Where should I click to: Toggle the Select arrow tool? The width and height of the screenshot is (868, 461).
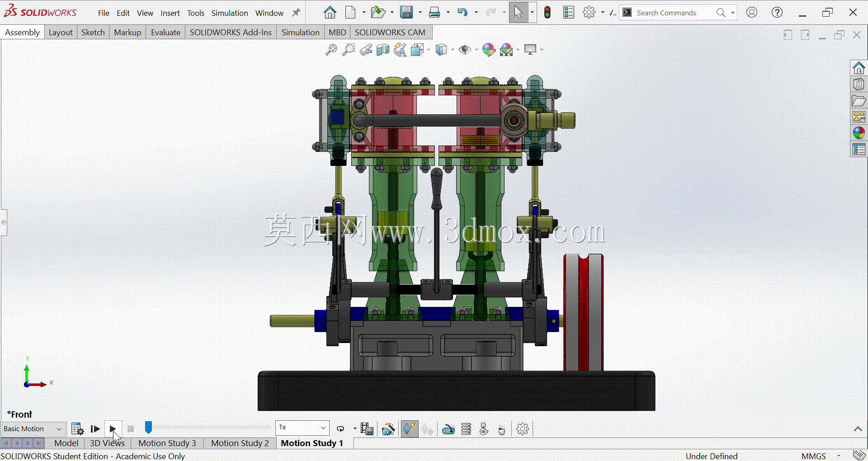point(519,13)
